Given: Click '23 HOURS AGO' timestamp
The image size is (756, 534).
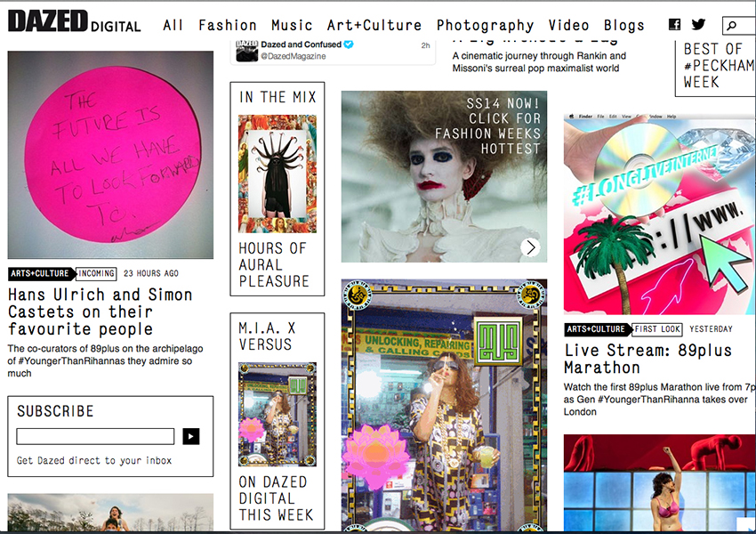Looking at the screenshot, I should [151, 273].
